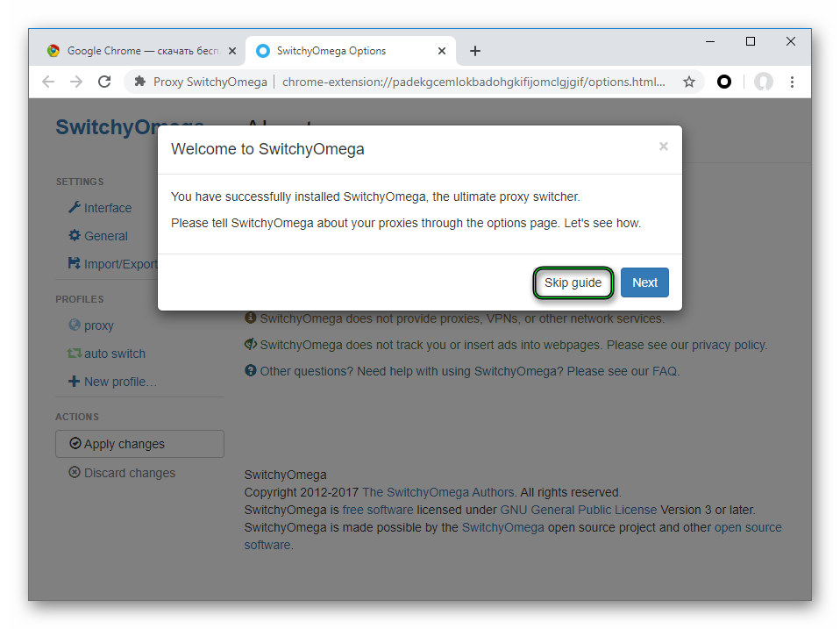Click the Chrome favicon on first tab

coord(53,51)
